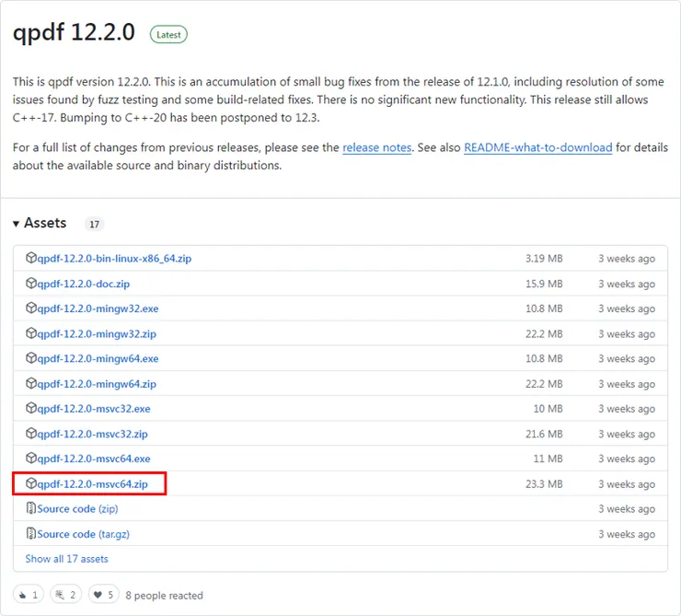Click the Assets count badge 17
The image size is (681, 616).
pyautogui.click(x=94, y=224)
